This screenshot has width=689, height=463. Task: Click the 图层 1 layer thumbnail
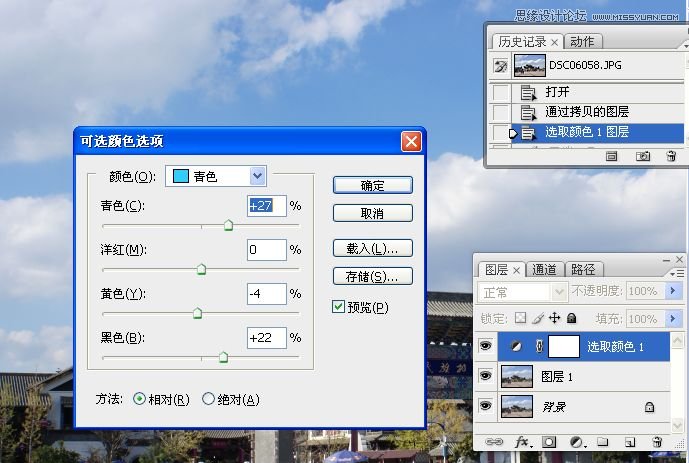(517, 376)
